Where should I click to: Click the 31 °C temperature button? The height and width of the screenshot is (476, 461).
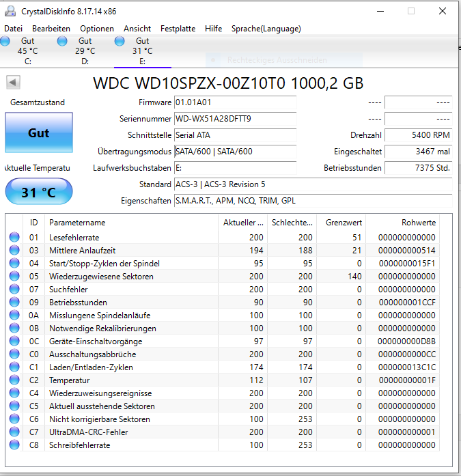(x=39, y=191)
